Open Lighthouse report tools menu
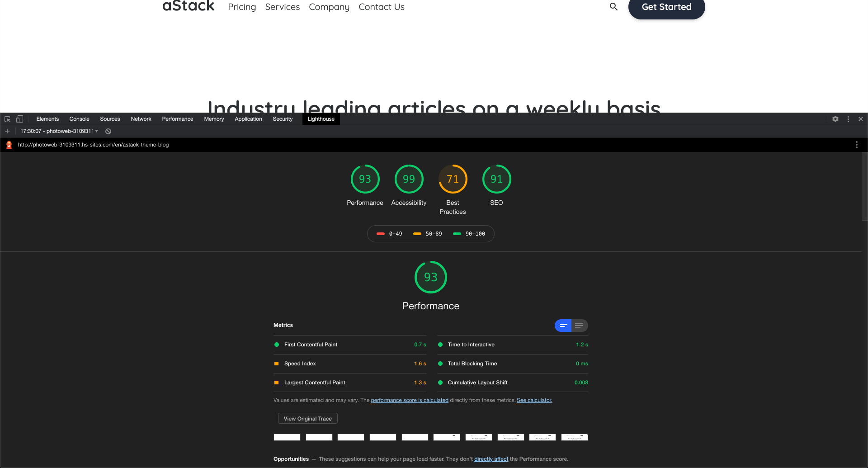The height and width of the screenshot is (468, 868). (x=856, y=145)
